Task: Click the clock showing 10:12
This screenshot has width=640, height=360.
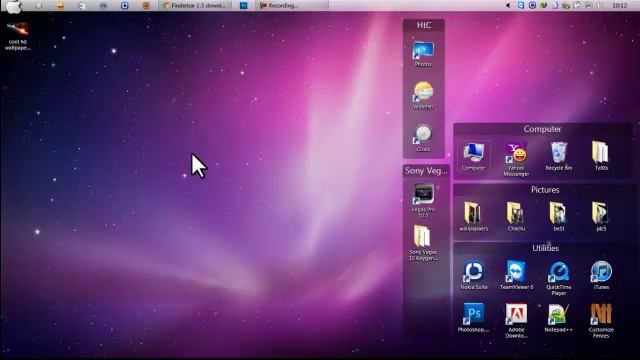Action: (619, 5)
